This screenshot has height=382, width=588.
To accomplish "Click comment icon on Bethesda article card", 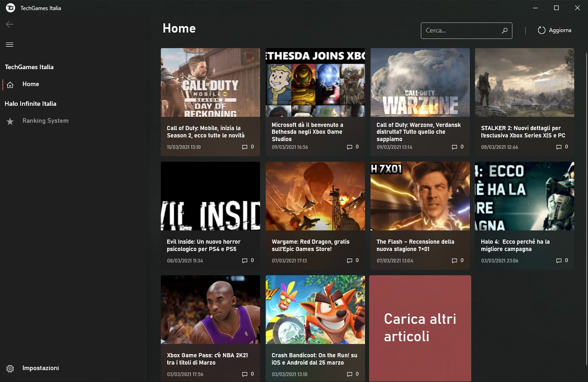I will (x=350, y=147).
